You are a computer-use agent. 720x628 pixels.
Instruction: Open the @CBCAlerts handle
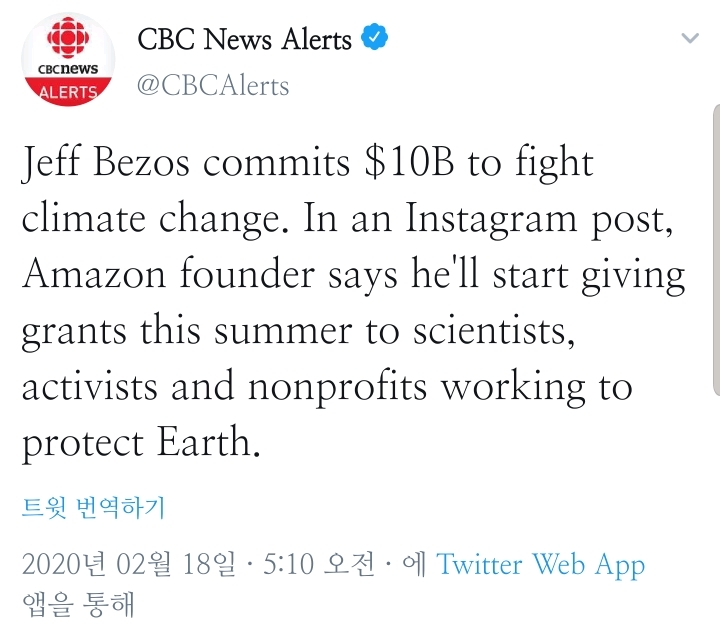point(213,85)
